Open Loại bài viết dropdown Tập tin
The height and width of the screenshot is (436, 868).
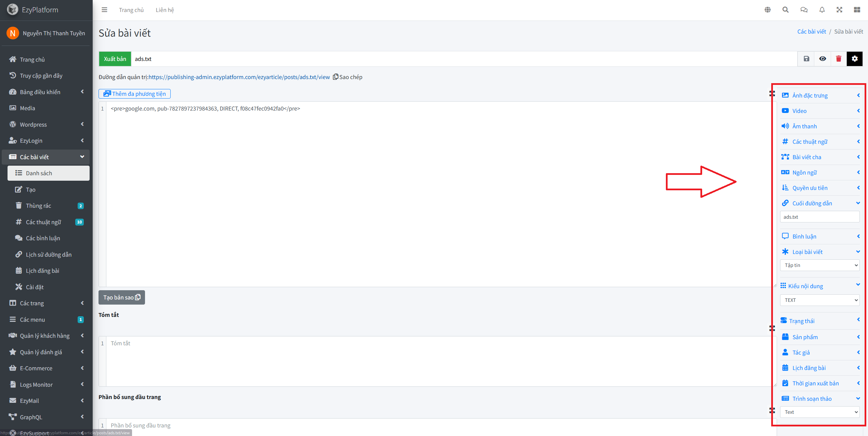tap(820, 265)
